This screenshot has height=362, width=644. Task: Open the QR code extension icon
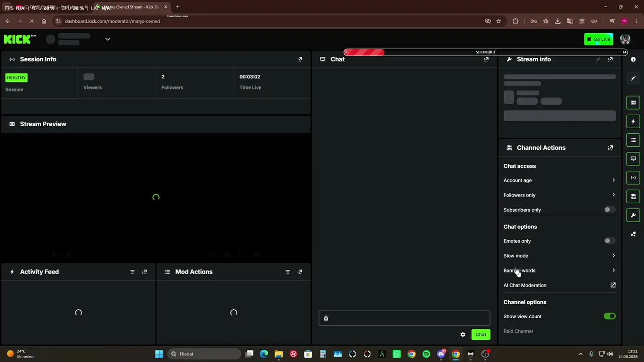(x=582, y=21)
